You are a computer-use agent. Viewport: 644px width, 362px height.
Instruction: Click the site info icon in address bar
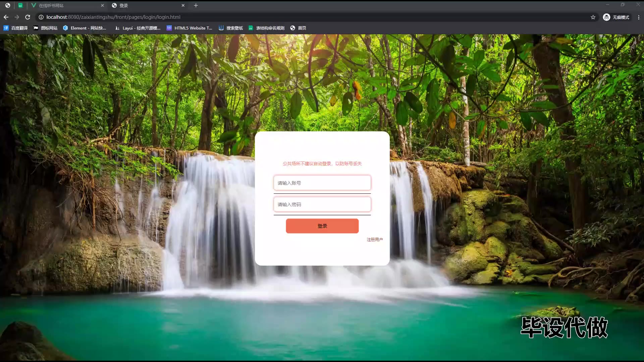point(41,17)
